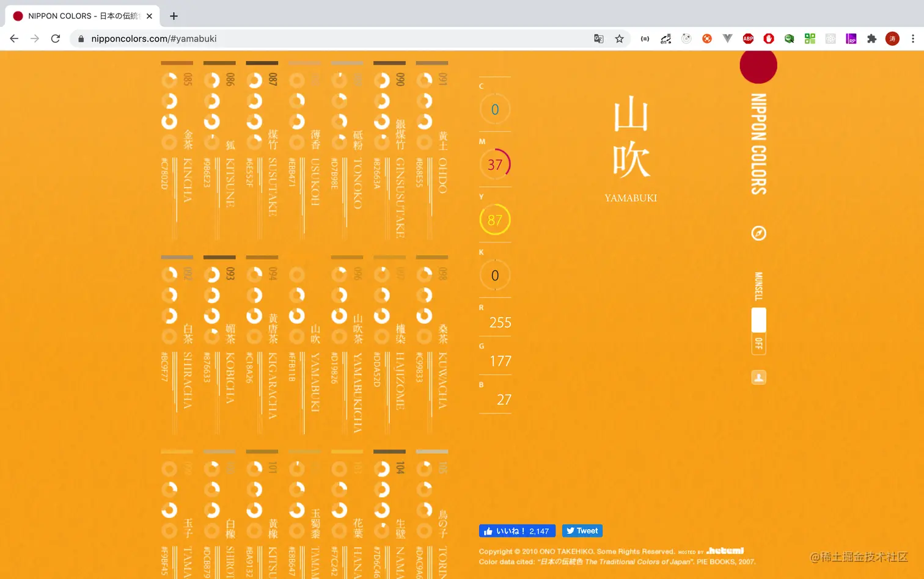Select color 091 OHDO
924x579 pixels.
coord(432,150)
